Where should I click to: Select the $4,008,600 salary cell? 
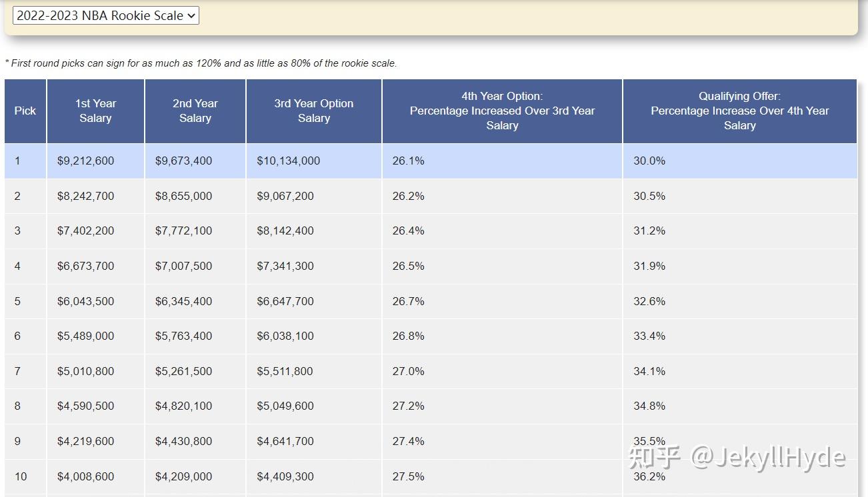click(95, 476)
